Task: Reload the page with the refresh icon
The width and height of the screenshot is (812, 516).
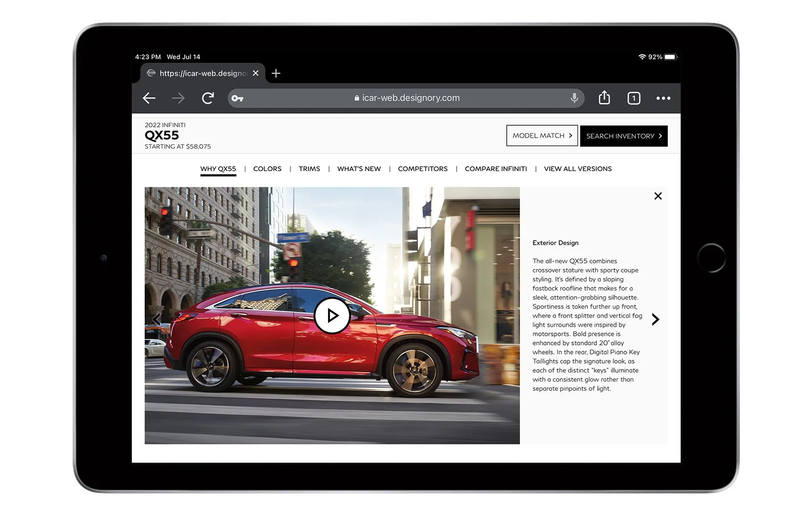Action: click(208, 98)
